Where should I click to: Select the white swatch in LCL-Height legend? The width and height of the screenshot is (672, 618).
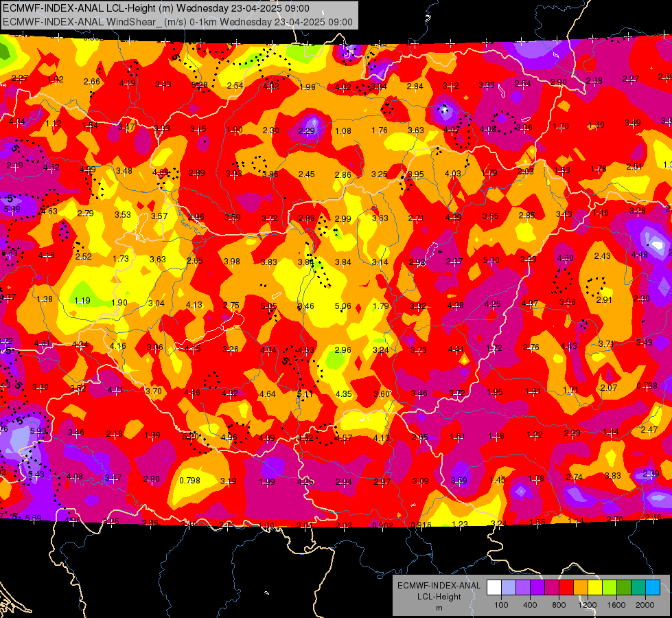click(494, 588)
